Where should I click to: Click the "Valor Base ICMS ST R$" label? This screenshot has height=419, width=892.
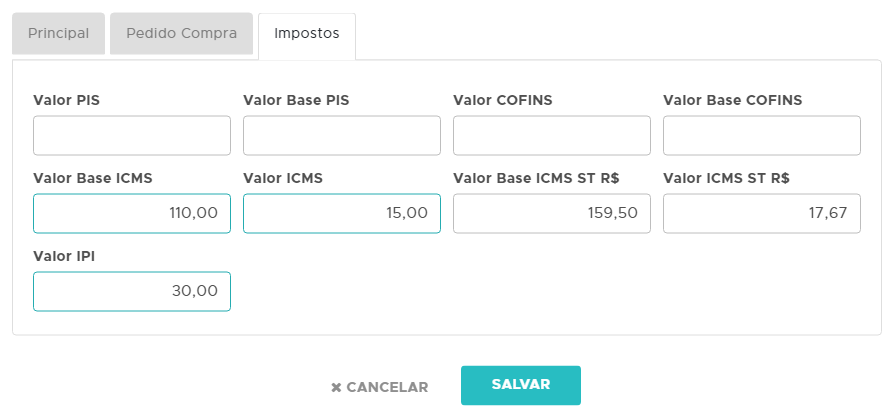pos(536,178)
